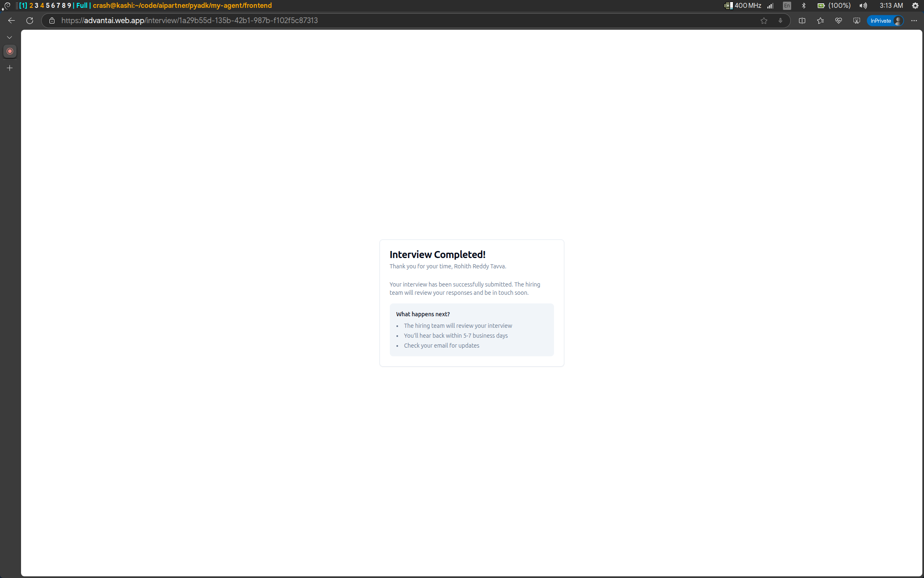This screenshot has height=578, width=924.
Task: Toggle Bluetooth from the system tray
Action: [x=804, y=5]
